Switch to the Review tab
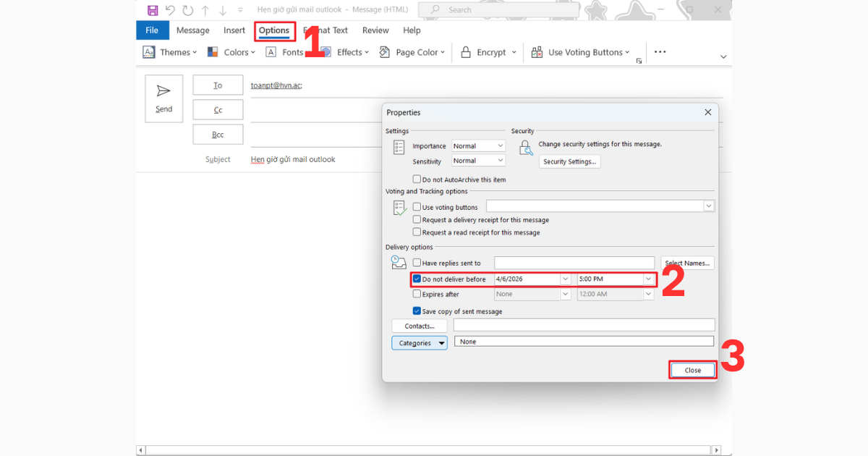 pos(375,30)
